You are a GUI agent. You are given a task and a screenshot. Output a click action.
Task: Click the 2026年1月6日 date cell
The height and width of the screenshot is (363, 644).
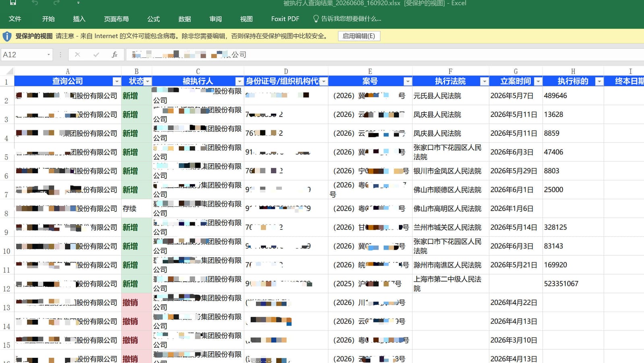tap(516, 209)
